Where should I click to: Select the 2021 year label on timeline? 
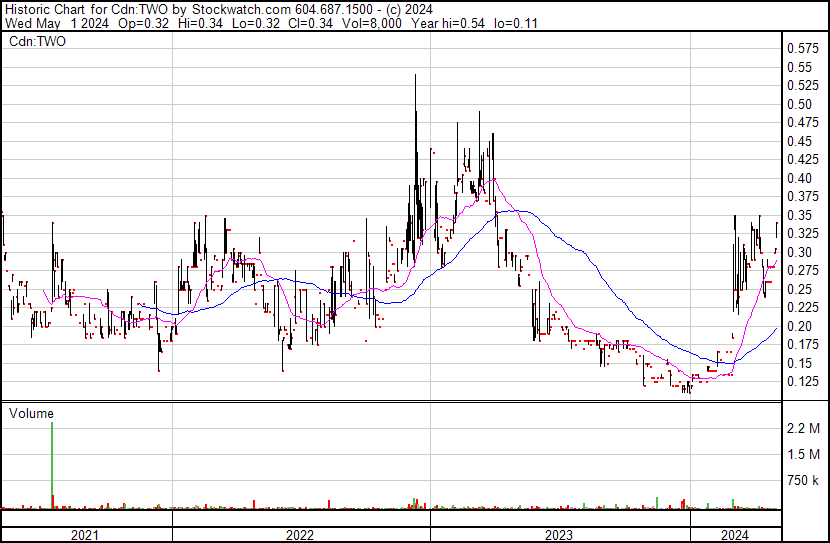pyautogui.click(x=86, y=535)
